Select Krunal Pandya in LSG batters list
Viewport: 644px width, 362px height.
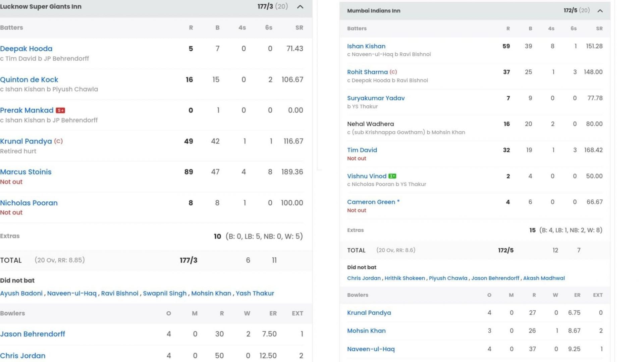click(x=26, y=141)
